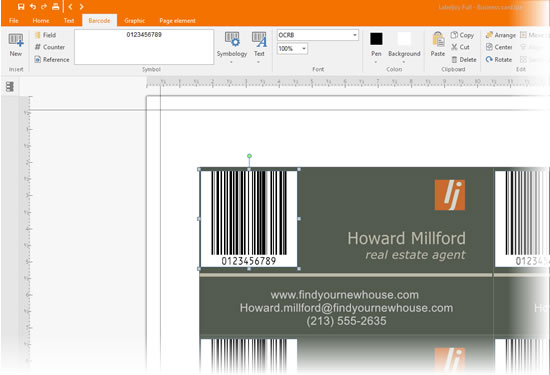This screenshot has width=550, height=375.
Task: Click the Howard.millford@findyournewhouse.com email text
Action: [346, 308]
